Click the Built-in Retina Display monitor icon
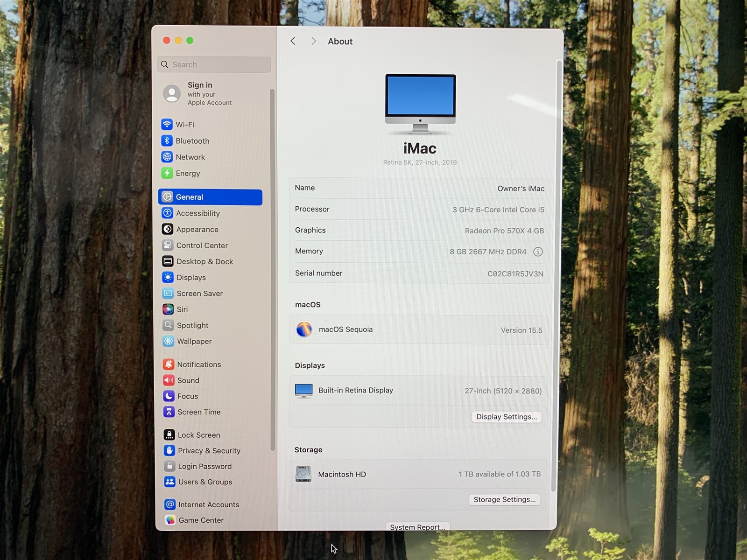Screen dimensions: 747x560 304,391
